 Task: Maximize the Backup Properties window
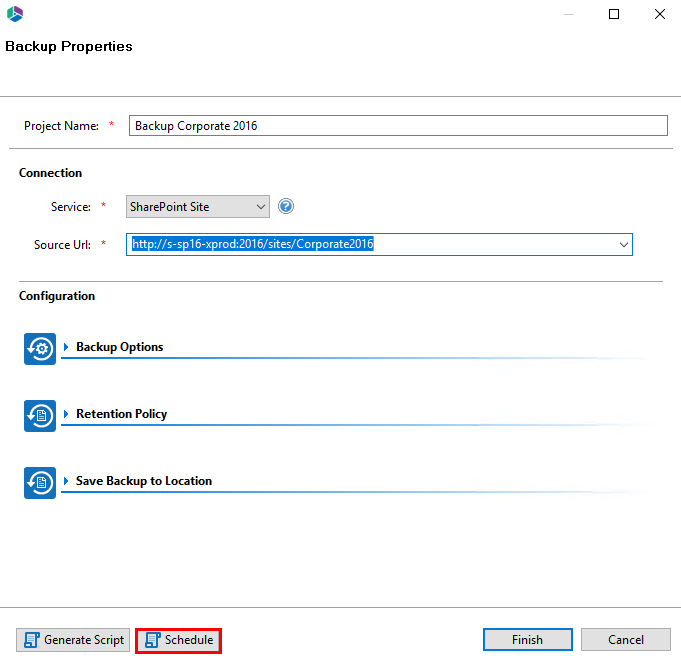pos(614,14)
